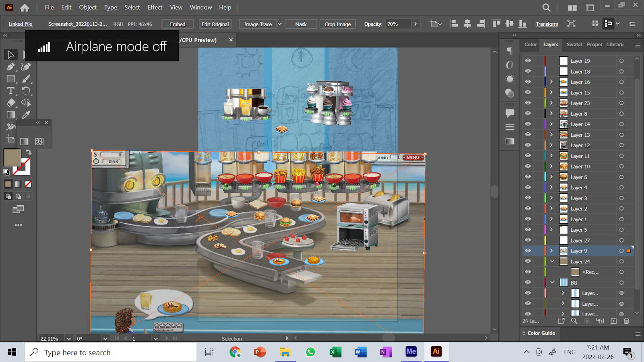Select the Eraser tool
Image resolution: width=644 pixels, height=362 pixels.
pyautogui.click(x=11, y=103)
